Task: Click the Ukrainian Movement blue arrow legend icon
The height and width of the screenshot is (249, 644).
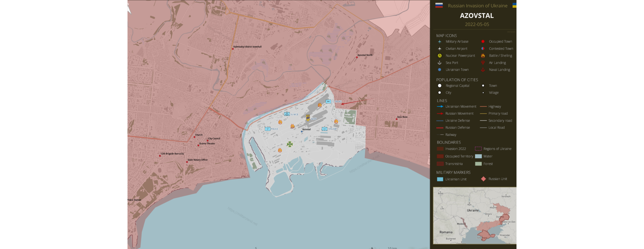Action: point(440,106)
